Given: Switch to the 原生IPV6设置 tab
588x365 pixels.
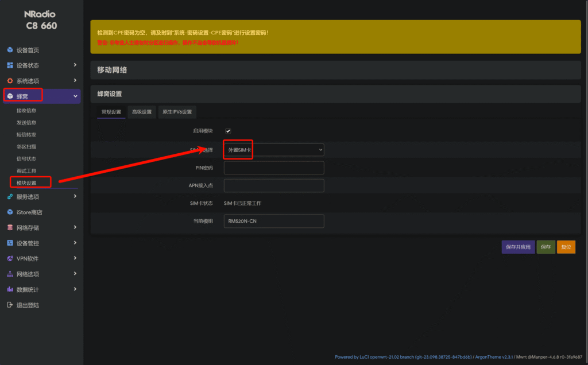Looking at the screenshot, I should tap(177, 112).
